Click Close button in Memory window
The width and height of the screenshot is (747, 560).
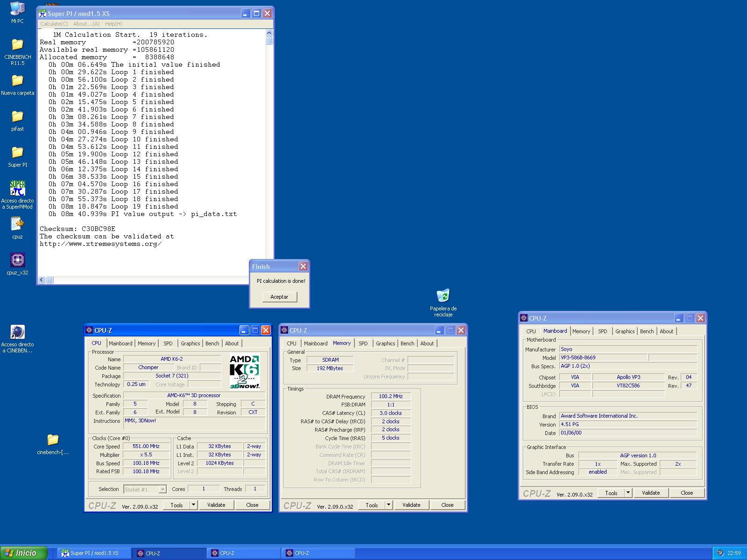click(447, 505)
